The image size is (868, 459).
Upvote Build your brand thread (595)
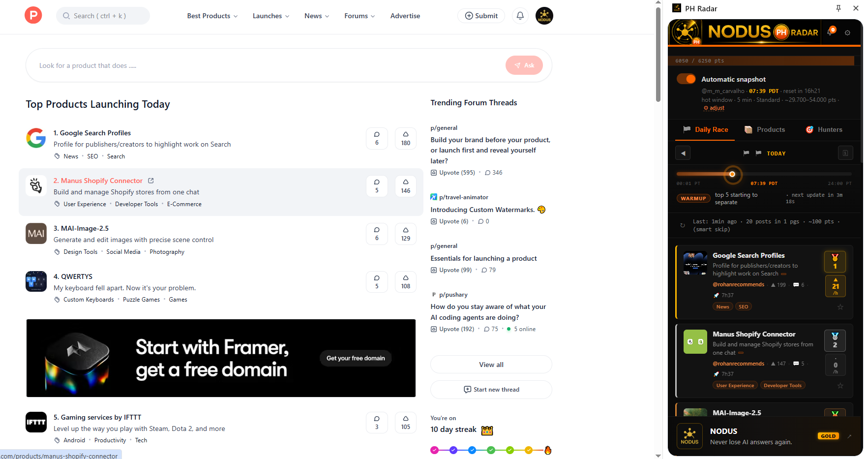point(453,173)
